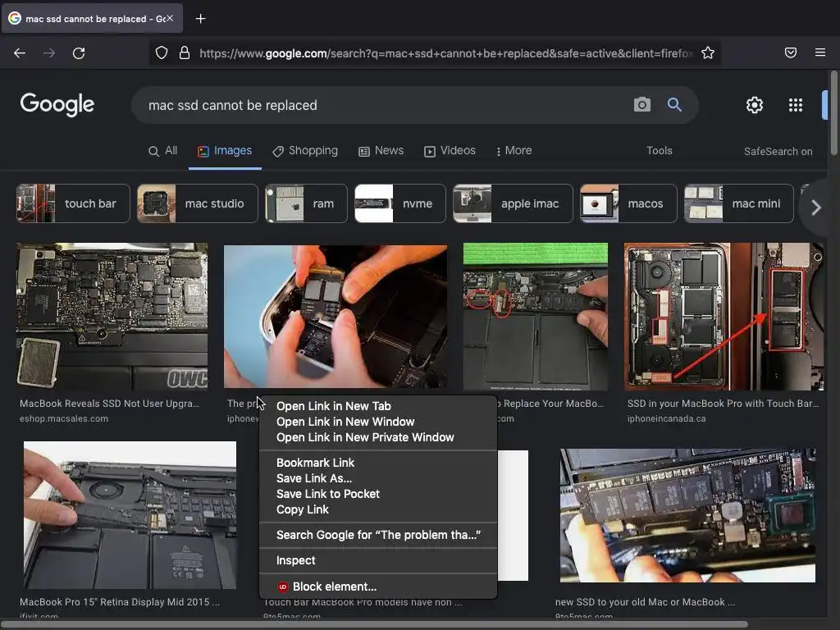This screenshot has width=840, height=630.
Task: Open the MacBook Pro 15" Retina thumbnail
Action: point(130,515)
